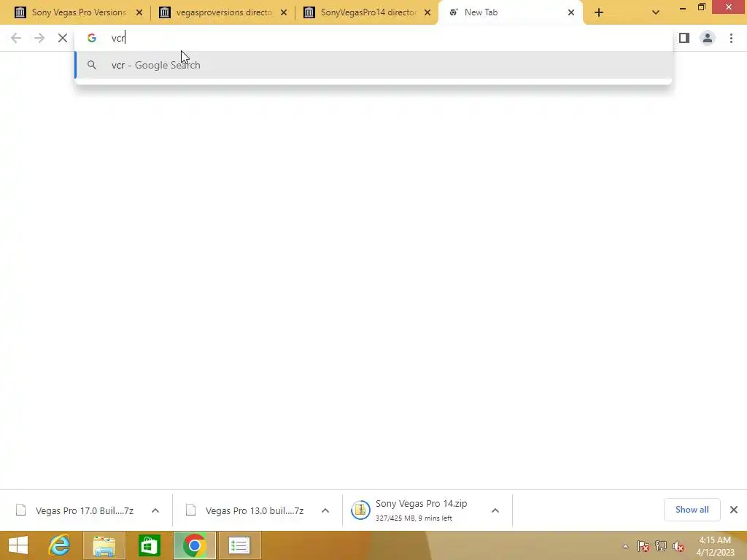Open Chrome's three-dot menu

pos(731,38)
